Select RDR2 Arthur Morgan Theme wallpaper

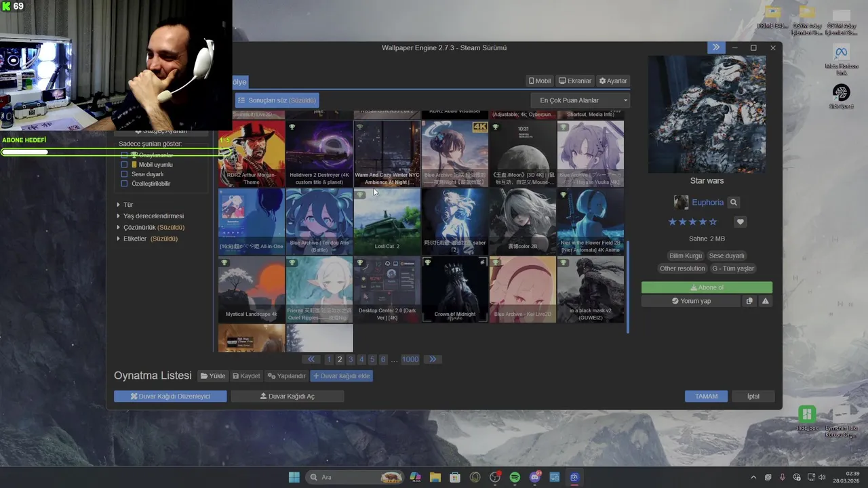tap(252, 154)
